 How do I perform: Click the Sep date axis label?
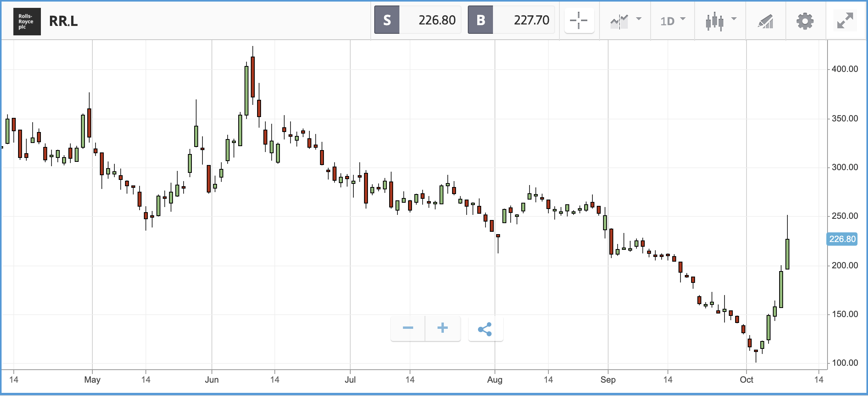click(608, 380)
